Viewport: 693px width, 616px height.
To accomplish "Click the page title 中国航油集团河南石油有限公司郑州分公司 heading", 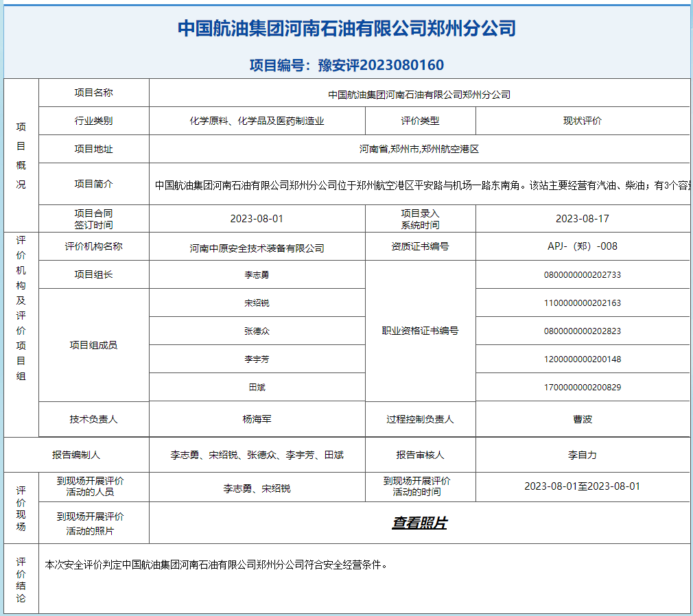I will click(x=346, y=29).
